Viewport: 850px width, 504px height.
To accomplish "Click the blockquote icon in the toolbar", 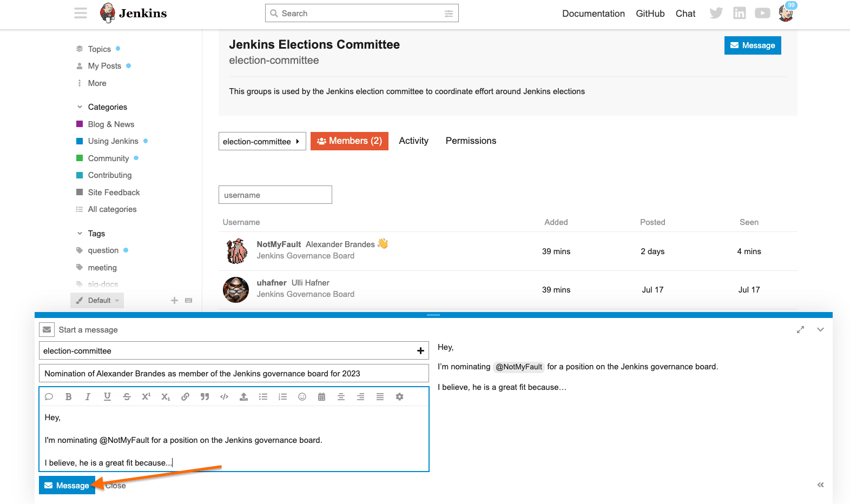I will pyautogui.click(x=205, y=397).
